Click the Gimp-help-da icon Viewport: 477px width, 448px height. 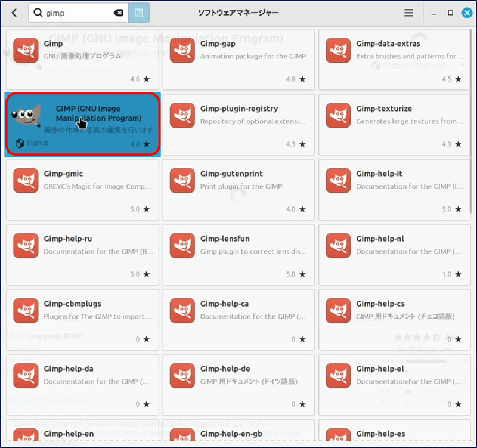point(26,376)
